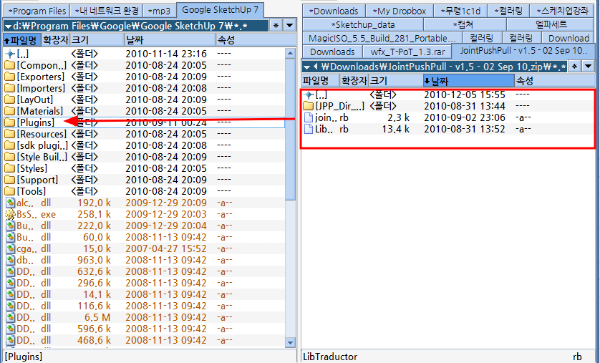Select the Bu.. dll 60.0 k file

point(144,237)
